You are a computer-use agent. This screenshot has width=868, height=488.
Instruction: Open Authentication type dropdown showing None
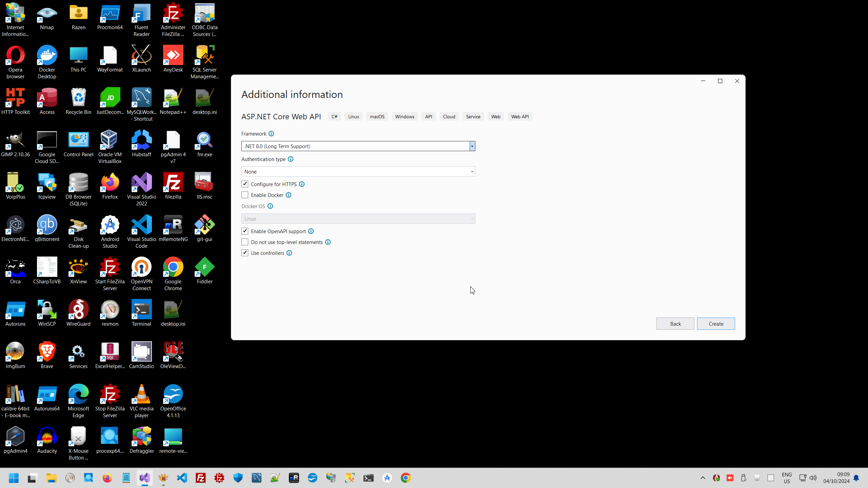(x=358, y=171)
